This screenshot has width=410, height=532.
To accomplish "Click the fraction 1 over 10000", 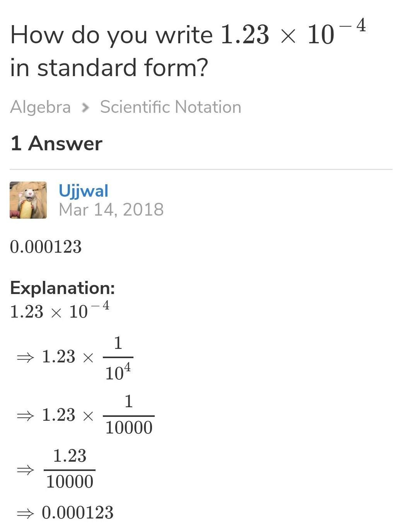I will (129, 415).
